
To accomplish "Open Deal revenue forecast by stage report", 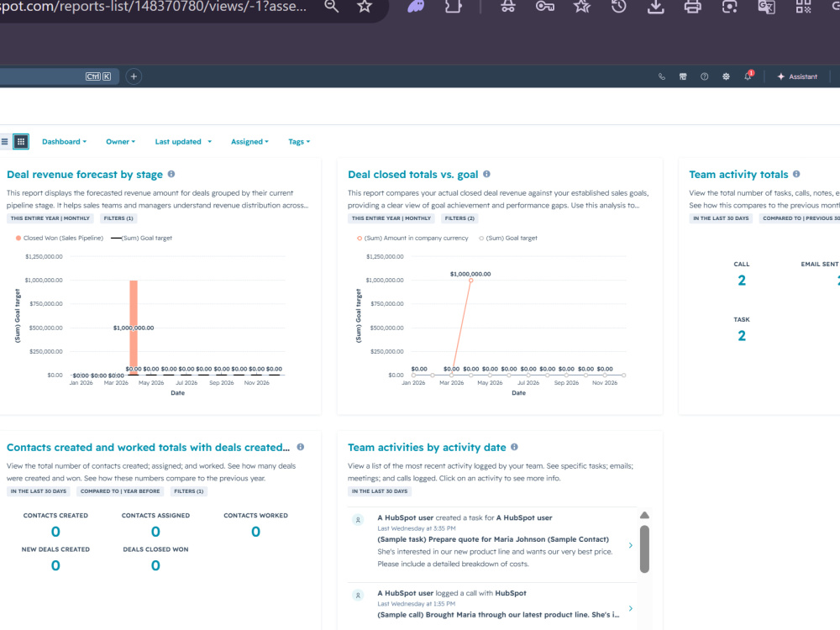I will [x=85, y=175].
